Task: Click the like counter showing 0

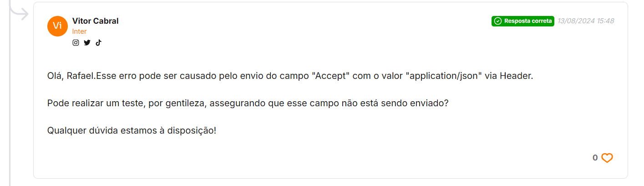Action: (595, 158)
